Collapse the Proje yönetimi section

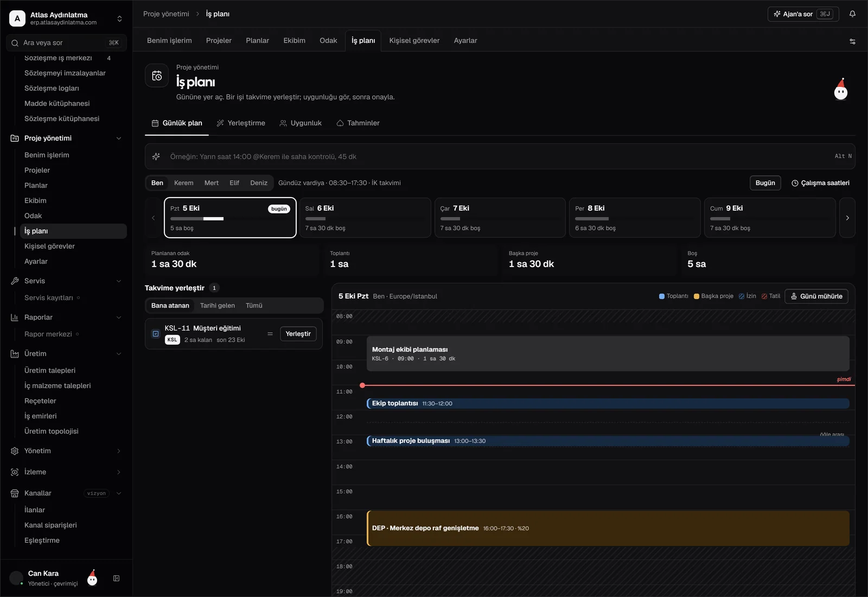click(x=119, y=138)
